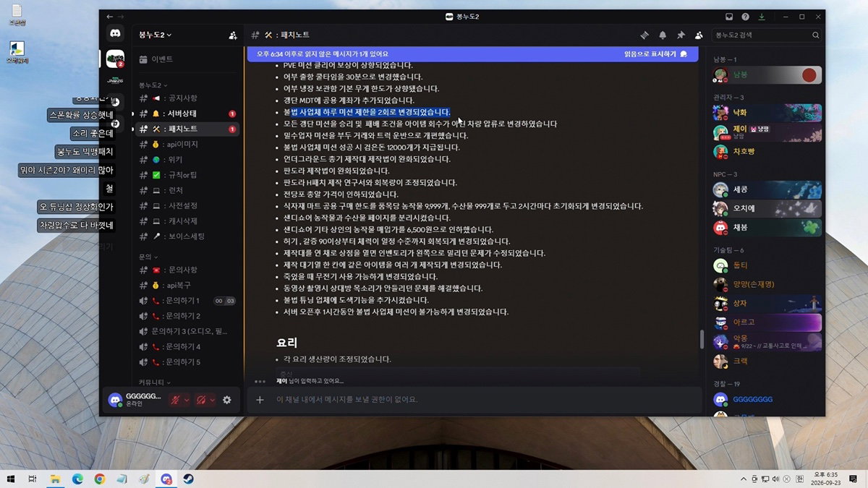Open Microsoft Edge from taskbar
Viewport: 868px width, 488px height.
point(77,479)
